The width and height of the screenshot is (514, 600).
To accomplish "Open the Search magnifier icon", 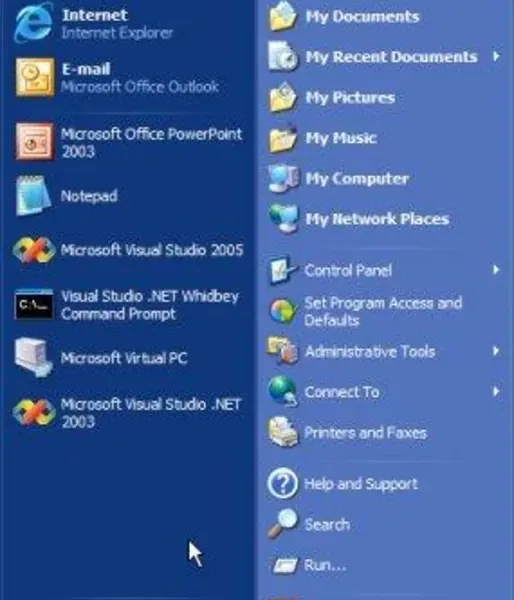I will tap(282, 524).
